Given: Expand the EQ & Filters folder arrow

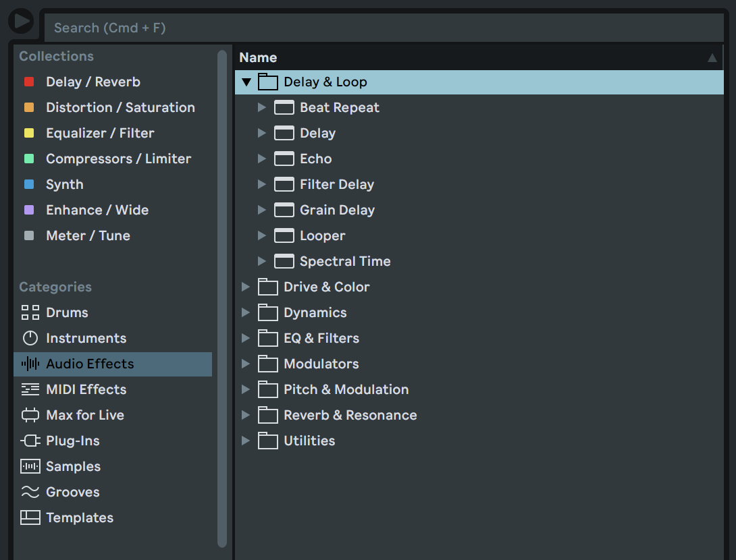Looking at the screenshot, I should pyautogui.click(x=246, y=338).
